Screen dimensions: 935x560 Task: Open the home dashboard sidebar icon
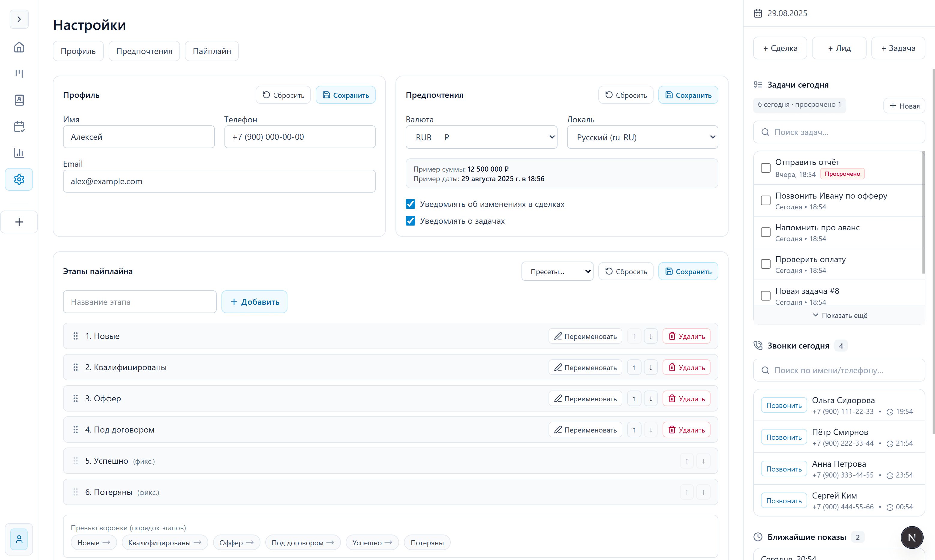[x=19, y=47]
